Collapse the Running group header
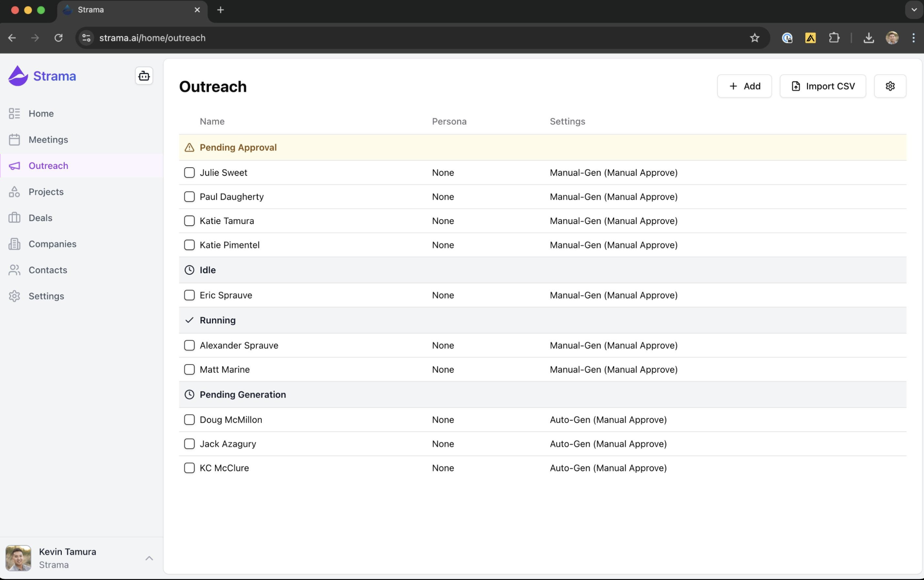 [x=217, y=320]
